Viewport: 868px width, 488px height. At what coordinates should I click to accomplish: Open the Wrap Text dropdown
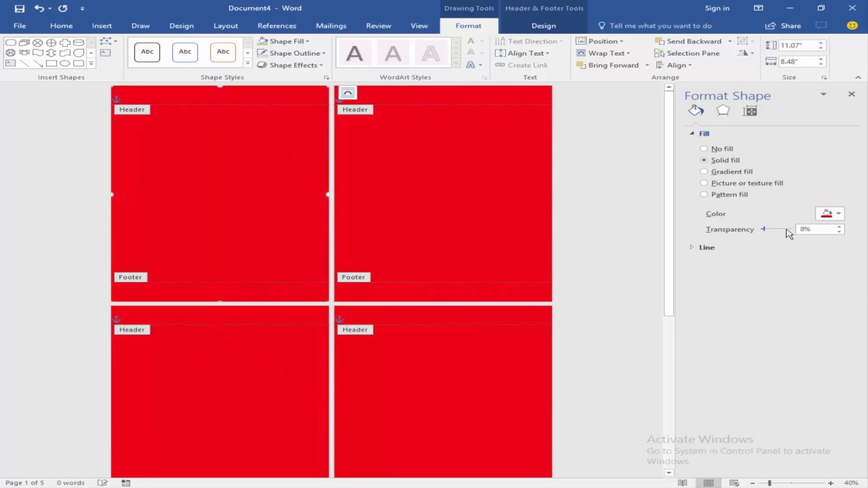pyautogui.click(x=604, y=53)
